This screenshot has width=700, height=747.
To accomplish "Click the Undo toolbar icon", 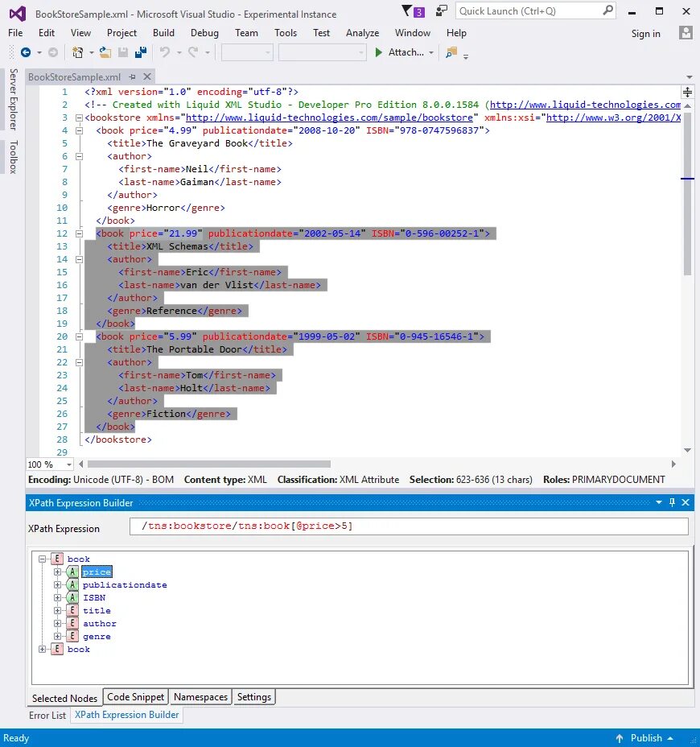I will [x=165, y=52].
